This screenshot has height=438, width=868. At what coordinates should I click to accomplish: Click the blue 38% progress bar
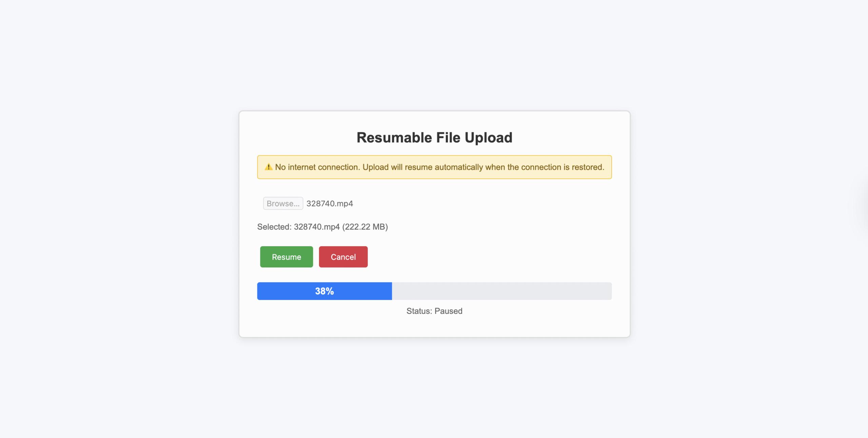(324, 291)
